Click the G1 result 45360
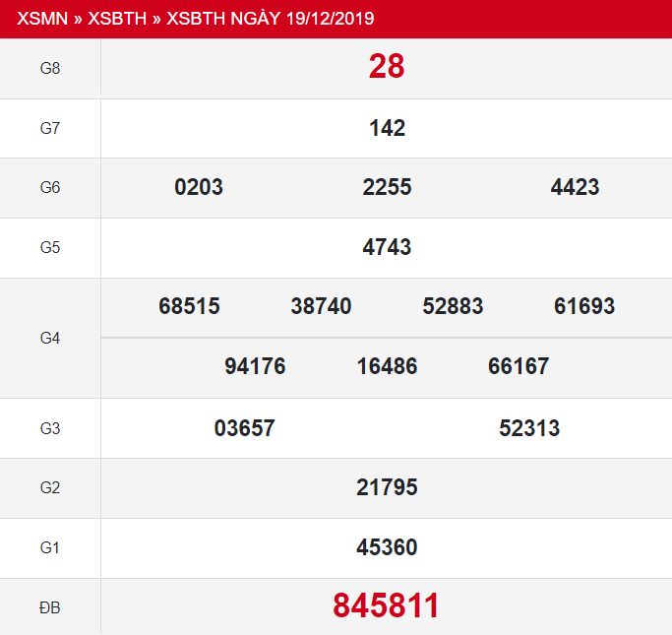Screen dimensions: 672x635 tap(387, 547)
